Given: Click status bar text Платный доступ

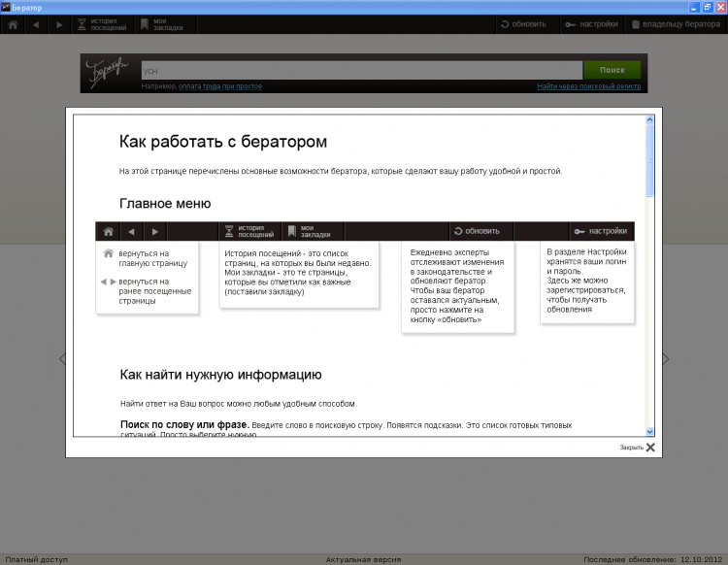Looking at the screenshot, I should tap(36, 559).
